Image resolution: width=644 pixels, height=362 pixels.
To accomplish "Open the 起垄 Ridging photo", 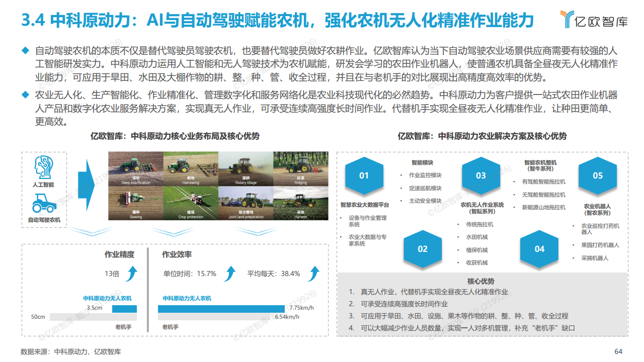I will (300, 169).
